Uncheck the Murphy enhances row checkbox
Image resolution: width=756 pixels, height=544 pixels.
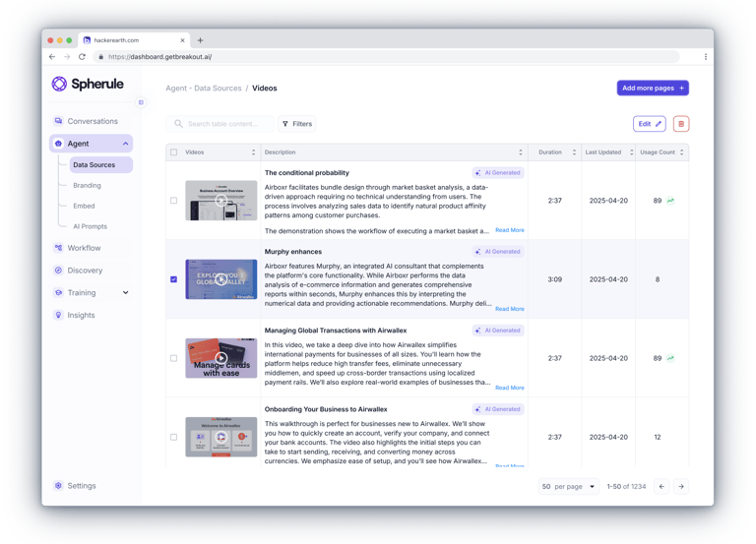173,279
